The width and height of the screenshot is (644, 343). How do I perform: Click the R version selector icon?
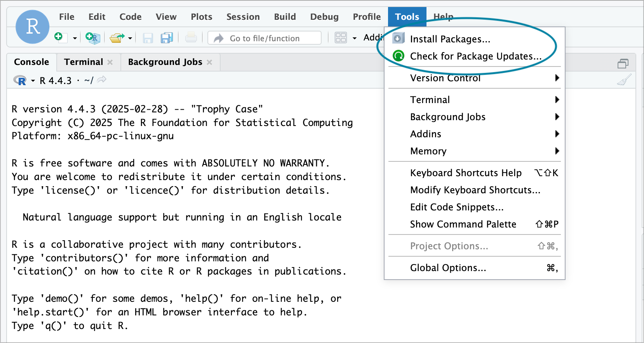pyautogui.click(x=20, y=80)
